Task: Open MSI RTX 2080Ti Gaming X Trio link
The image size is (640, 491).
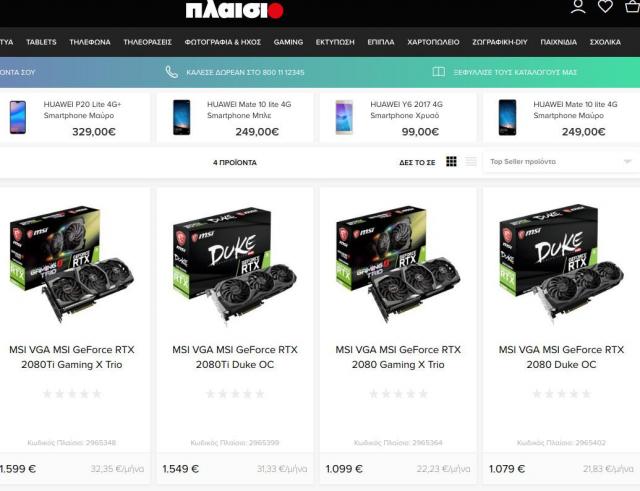Action: point(72,357)
